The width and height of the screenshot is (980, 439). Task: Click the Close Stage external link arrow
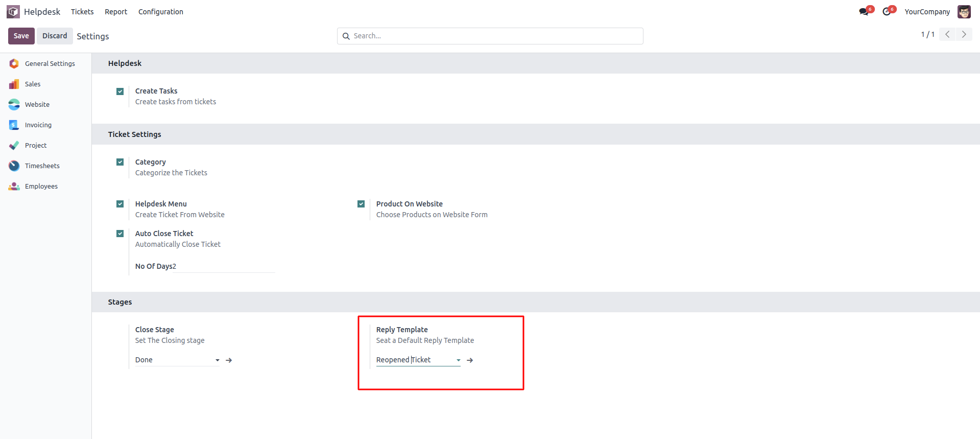coord(229,360)
